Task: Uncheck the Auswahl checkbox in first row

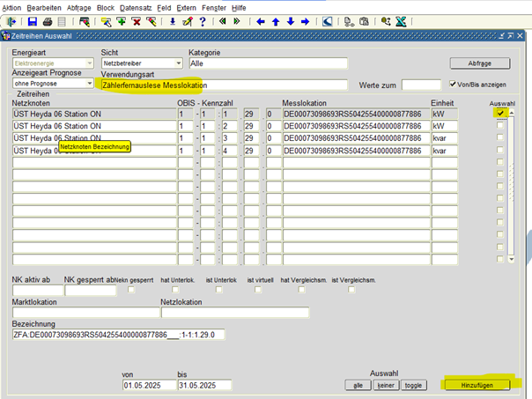Action: coord(500,114)
